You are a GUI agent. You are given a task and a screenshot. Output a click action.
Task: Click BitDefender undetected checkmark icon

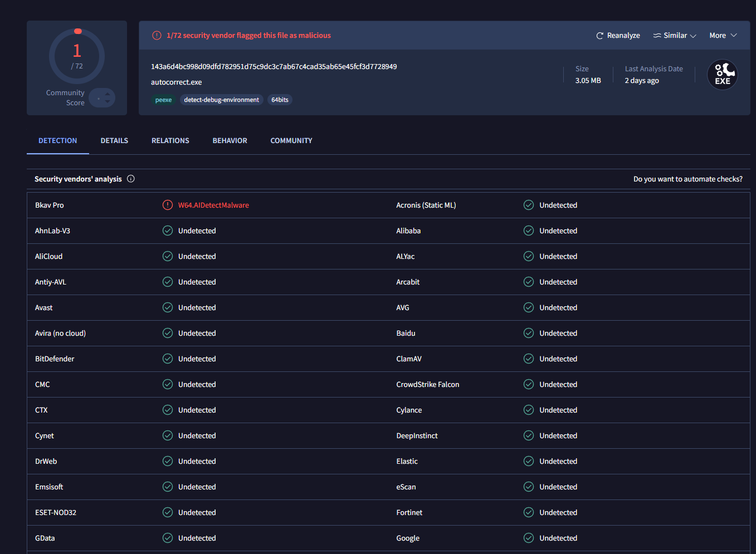(168, 359)
